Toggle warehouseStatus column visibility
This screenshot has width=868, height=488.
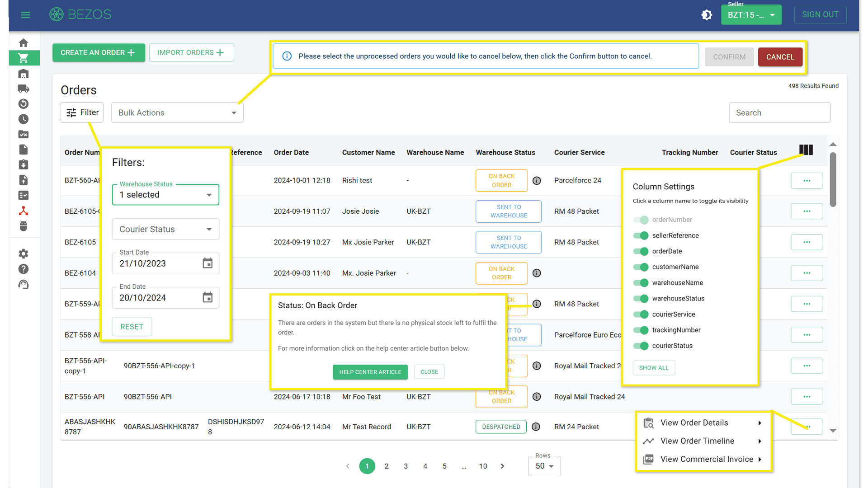click(x=641, y=298)
